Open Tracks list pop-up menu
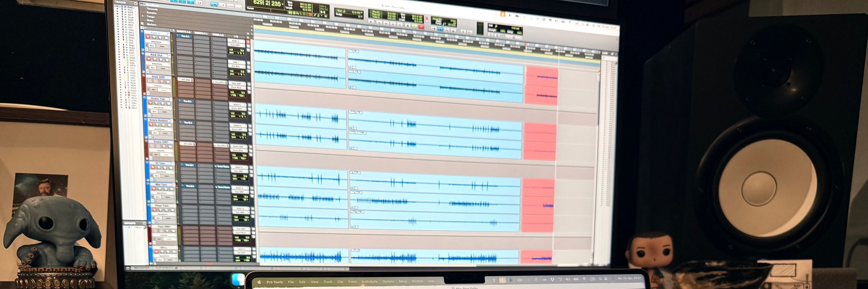The width and height of the screenshot is (868, 289). click(136, 4)
